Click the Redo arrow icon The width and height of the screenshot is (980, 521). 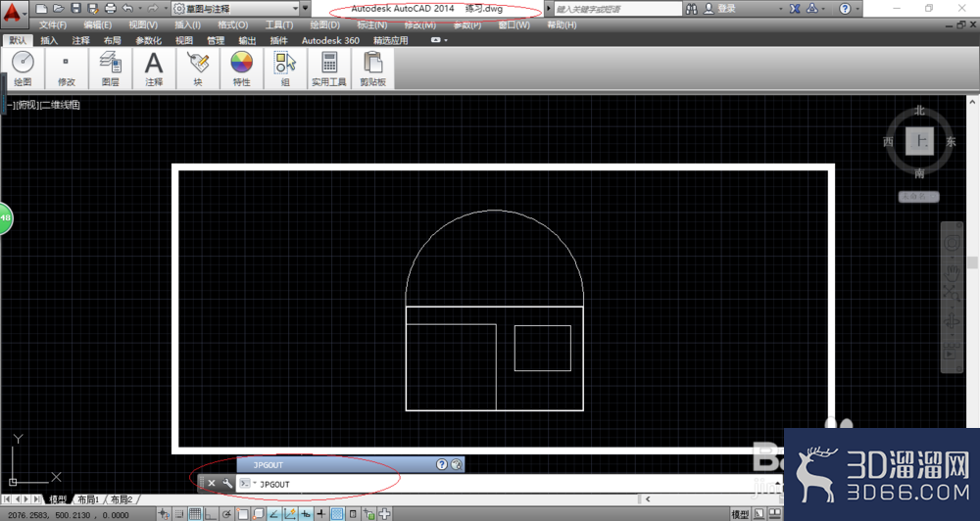153,9
